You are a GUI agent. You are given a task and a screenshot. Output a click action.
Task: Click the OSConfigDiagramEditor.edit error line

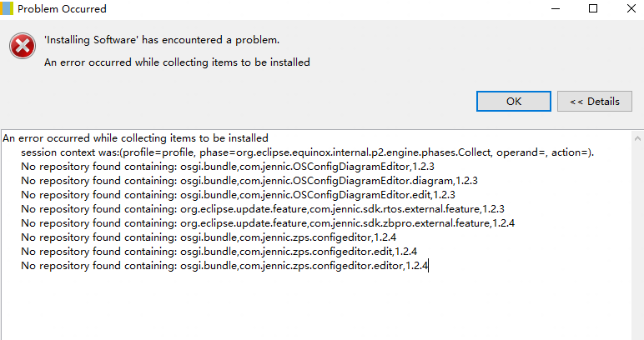238,194
